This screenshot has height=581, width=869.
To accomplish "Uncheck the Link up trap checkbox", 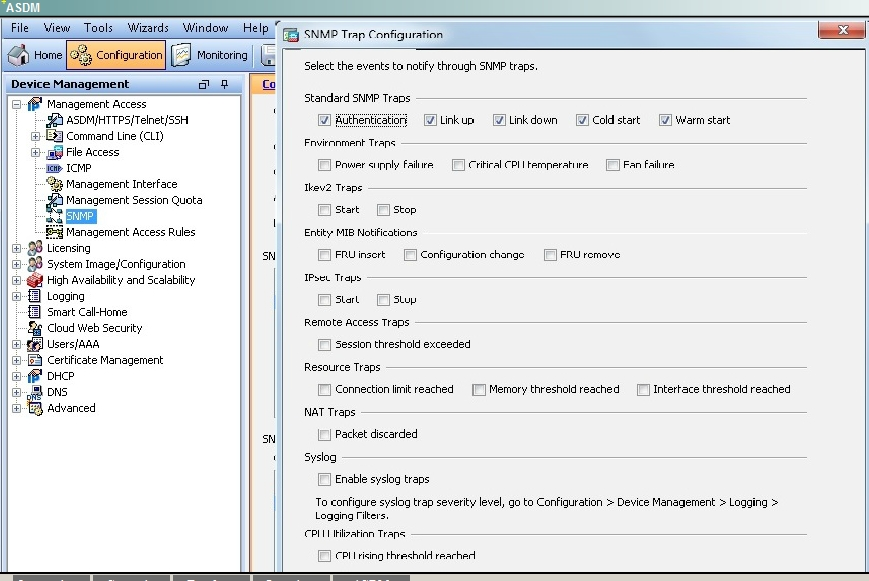I will (x=430, y=120).
